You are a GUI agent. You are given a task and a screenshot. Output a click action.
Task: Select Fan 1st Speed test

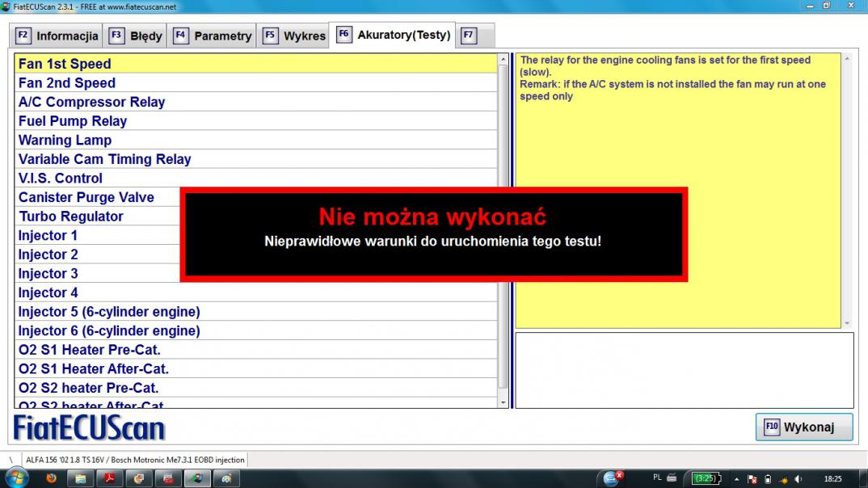255,64
